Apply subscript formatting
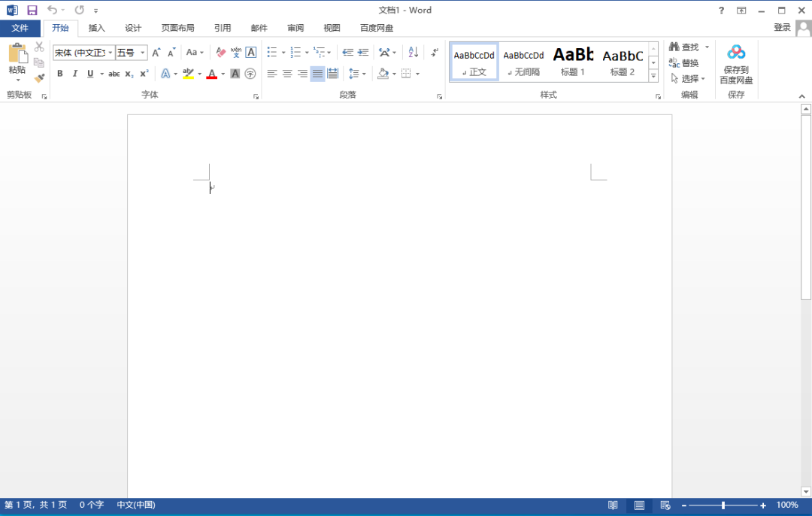 click(x=129, y=74)
